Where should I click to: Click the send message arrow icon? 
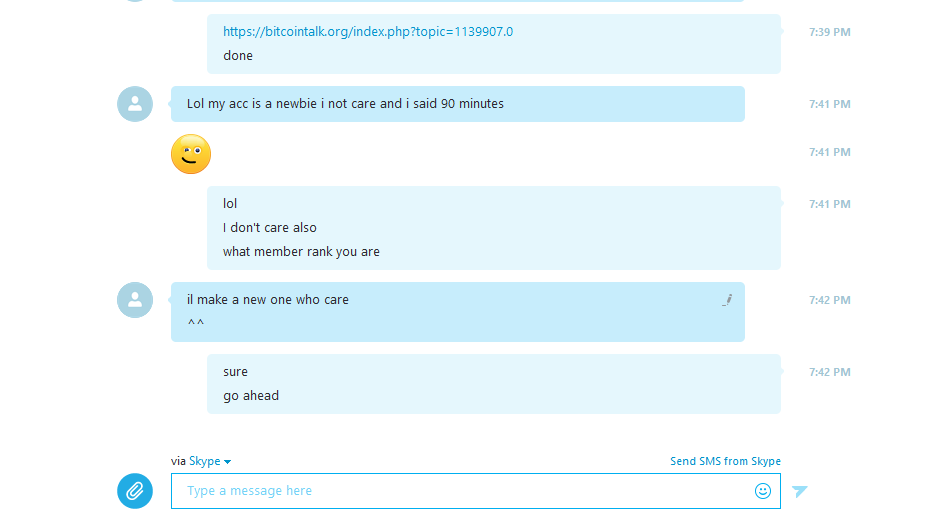pyautogui.click(x=800, y=491)
